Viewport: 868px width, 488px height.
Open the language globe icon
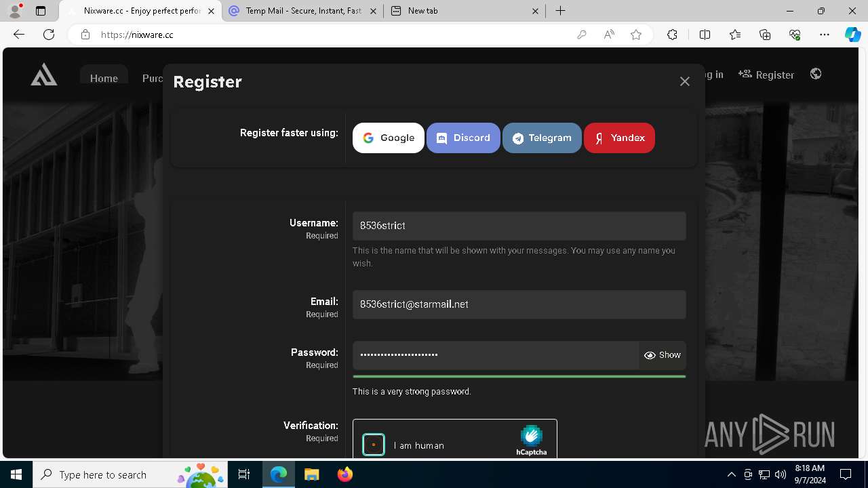[x=816, y=74]
